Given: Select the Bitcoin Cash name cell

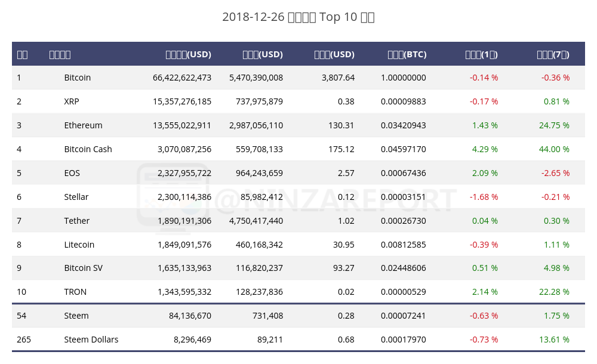Looking at the screenshot, I should point(88,149).
